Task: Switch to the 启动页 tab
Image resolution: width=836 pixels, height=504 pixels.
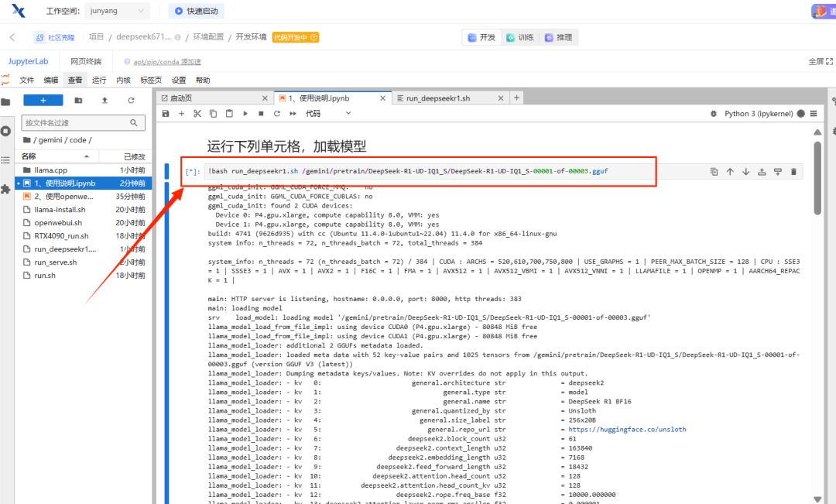Action: click(x=214, y=98)
